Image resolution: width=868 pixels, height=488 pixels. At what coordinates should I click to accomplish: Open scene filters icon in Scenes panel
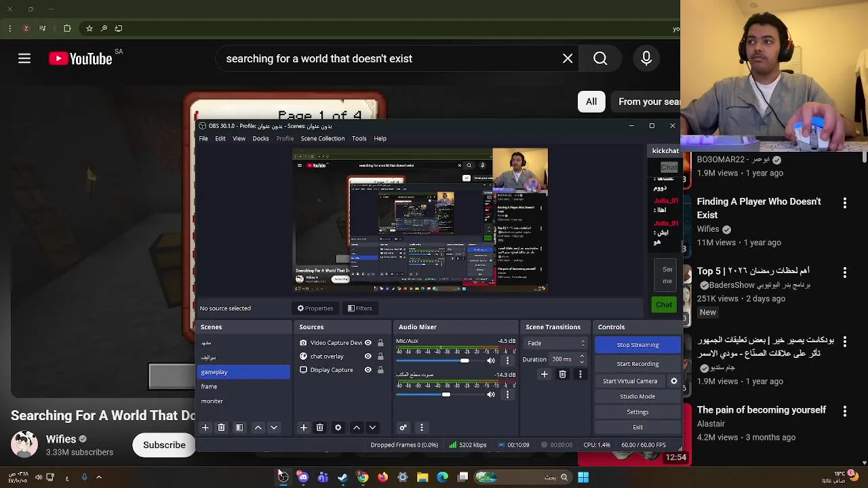pos(239,428)
